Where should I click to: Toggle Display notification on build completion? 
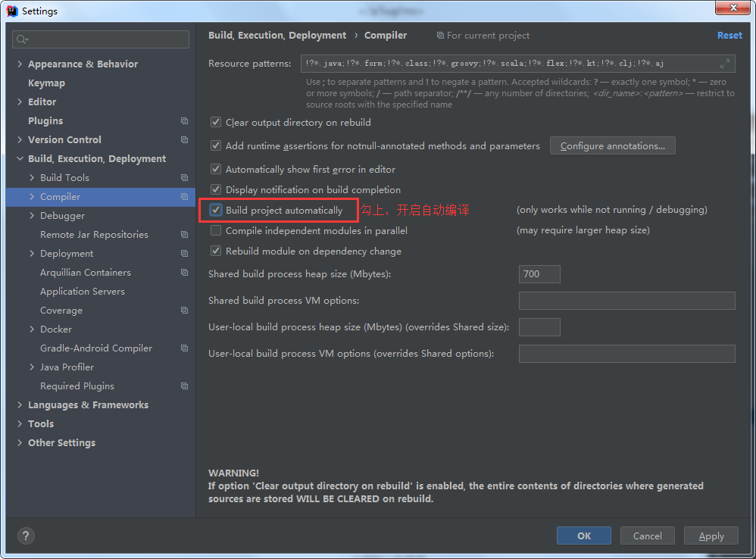pos(216,189)
